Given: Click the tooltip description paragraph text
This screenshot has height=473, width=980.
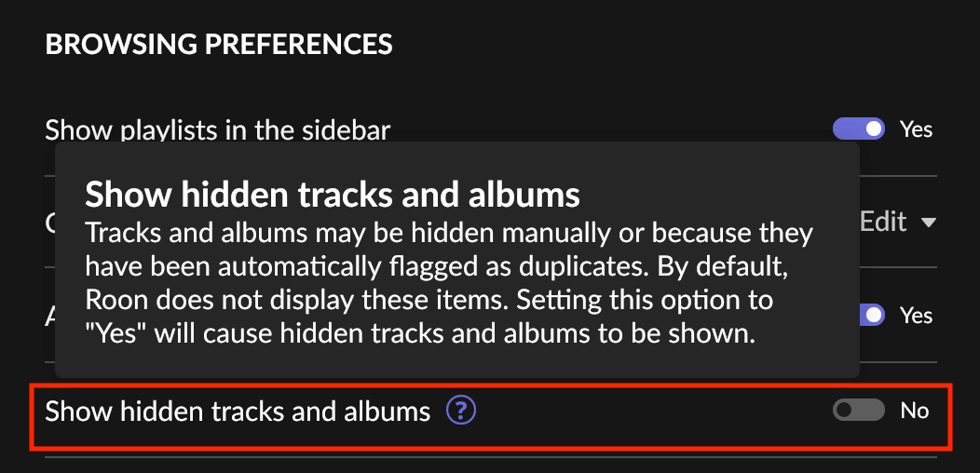Looking at the screenshot, I should tap(449, 284).
